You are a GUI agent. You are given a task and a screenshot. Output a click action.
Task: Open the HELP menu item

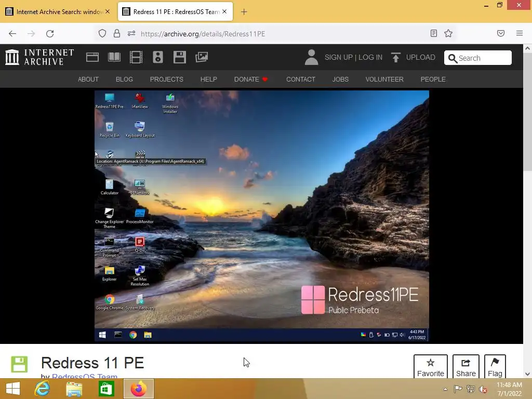[x=209, y=79]
